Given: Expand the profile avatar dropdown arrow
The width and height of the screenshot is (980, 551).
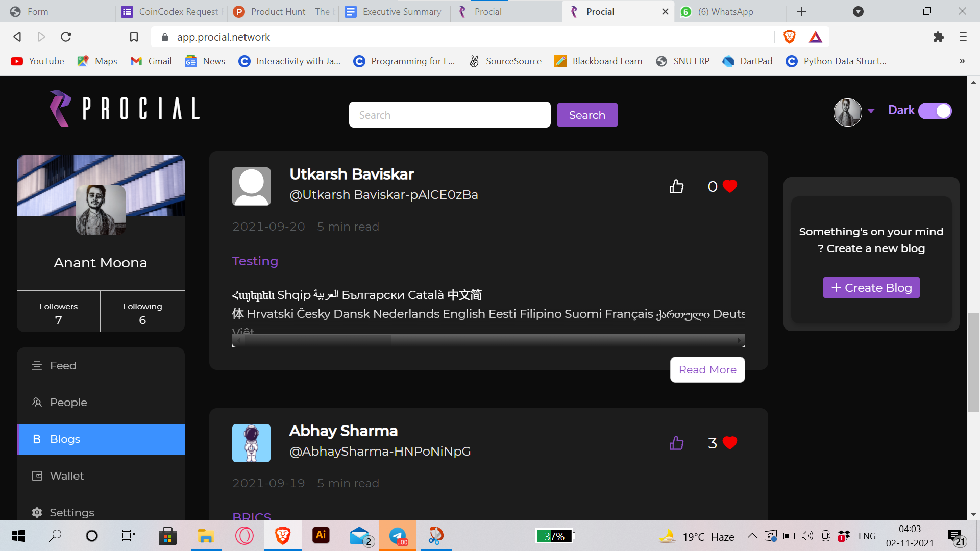Looking at the screenshot, I should 871,111.
